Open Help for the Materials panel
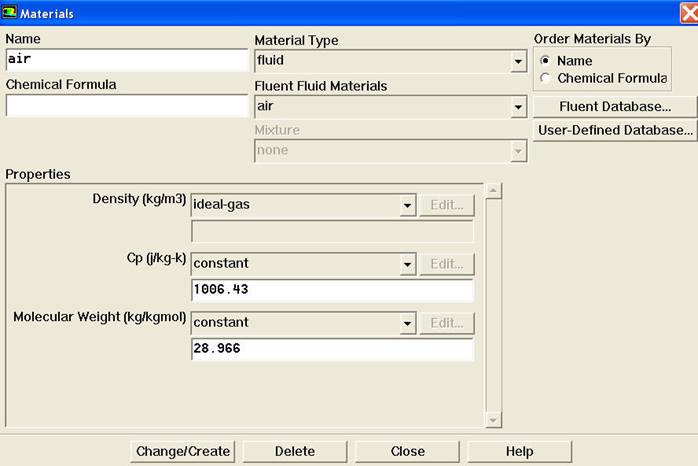 tap(519, 451)
